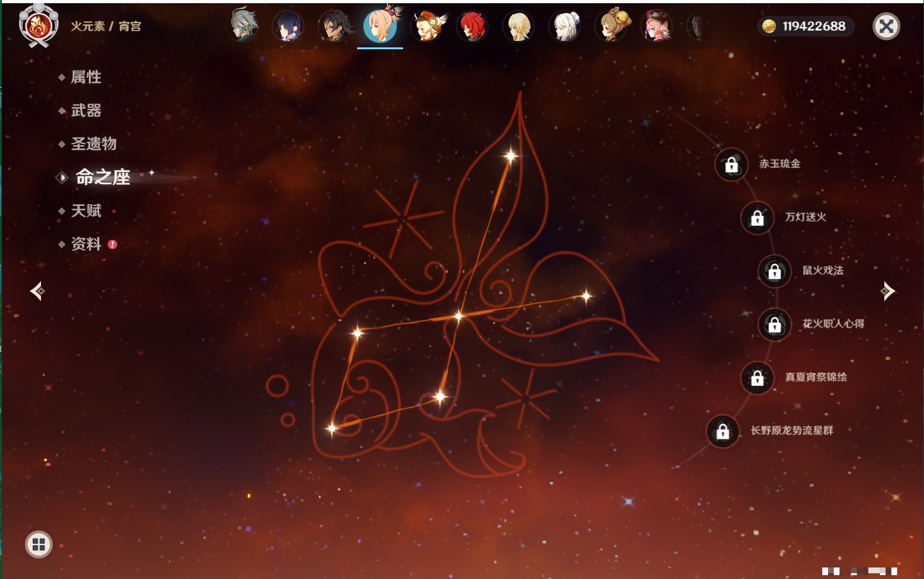This screenshot has width=924, height=579.
Task: Close the character screen with X
Action: (x=886, y=26)
